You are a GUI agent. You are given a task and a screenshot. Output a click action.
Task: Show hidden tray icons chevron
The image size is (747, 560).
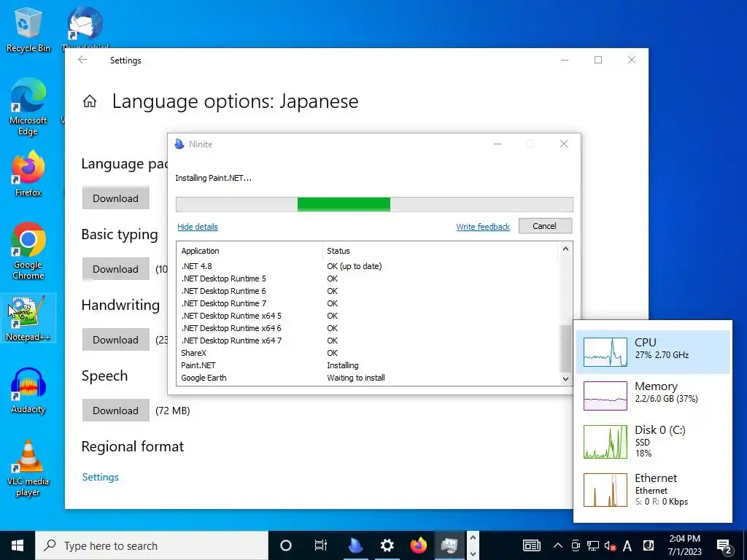tap(558, 545)
